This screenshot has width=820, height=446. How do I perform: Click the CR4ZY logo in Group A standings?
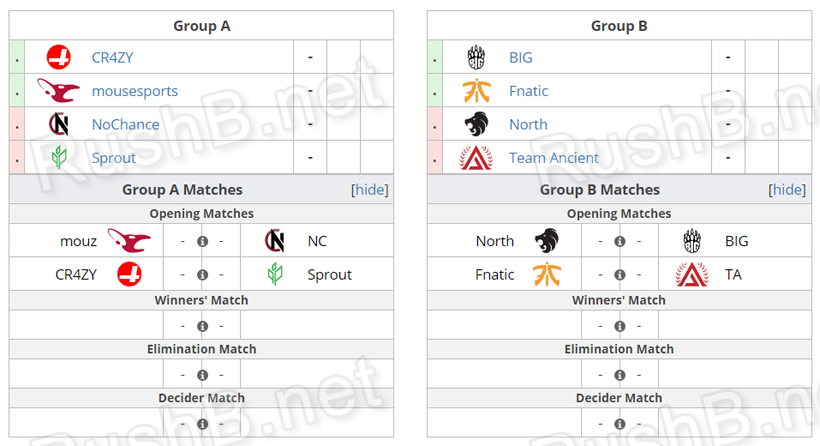click(x=59, y=58)
